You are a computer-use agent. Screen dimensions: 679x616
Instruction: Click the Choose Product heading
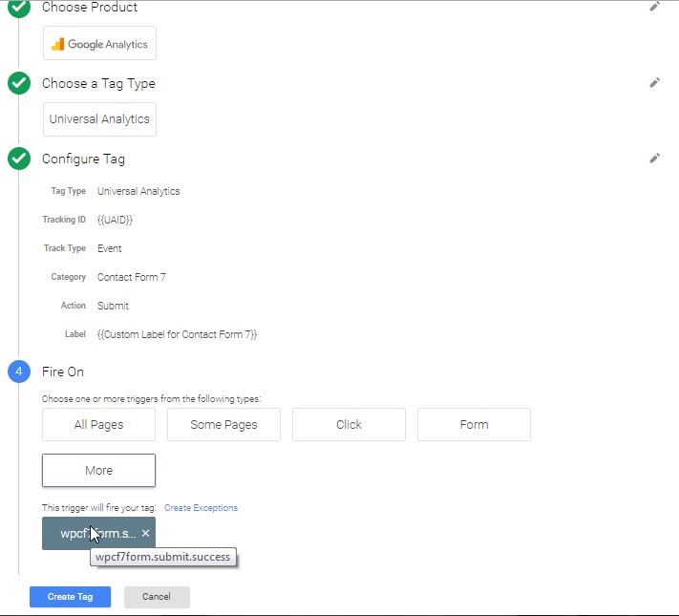tap(90, 7)
